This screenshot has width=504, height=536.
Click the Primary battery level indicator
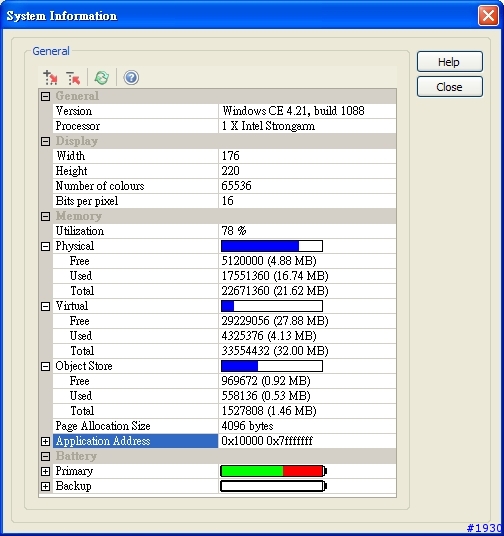click(274, 471)
